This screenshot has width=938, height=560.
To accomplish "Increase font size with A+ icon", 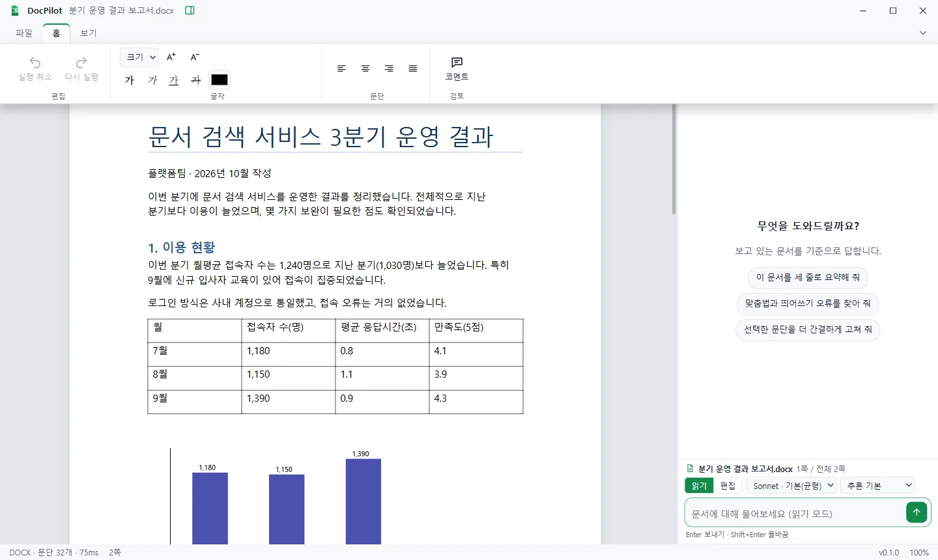I will tap(171, 57).
